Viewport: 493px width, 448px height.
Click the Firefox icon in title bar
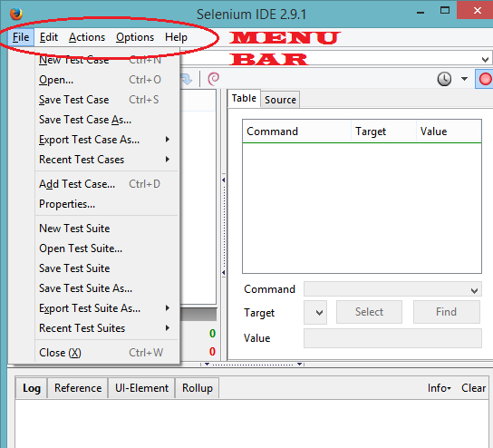pyautogui.click(x=16, y=14)
